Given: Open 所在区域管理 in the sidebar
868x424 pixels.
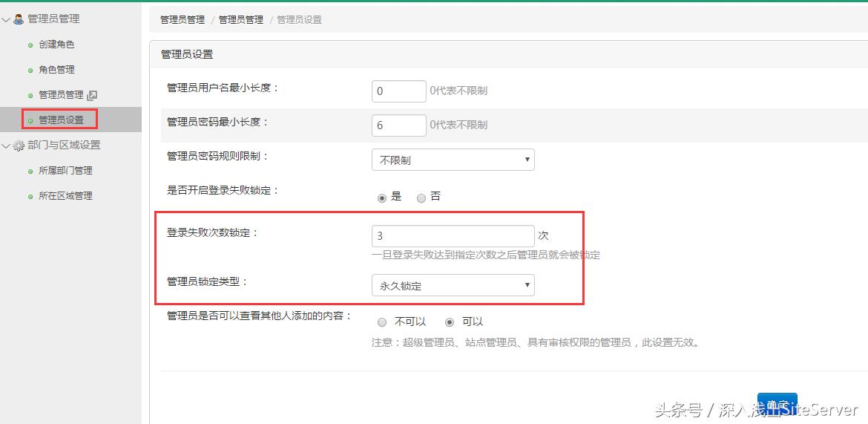Looking at the screenshot, I should coord(65,195).
